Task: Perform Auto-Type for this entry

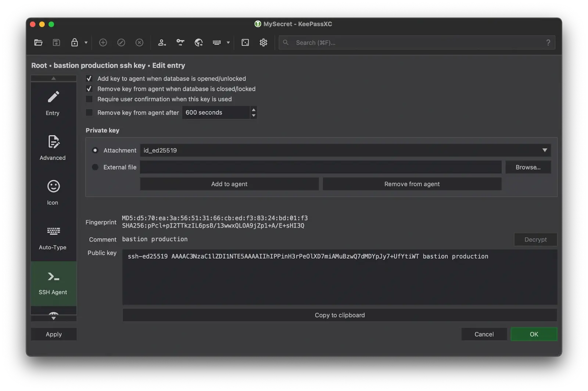Action: tap(217, 42)
